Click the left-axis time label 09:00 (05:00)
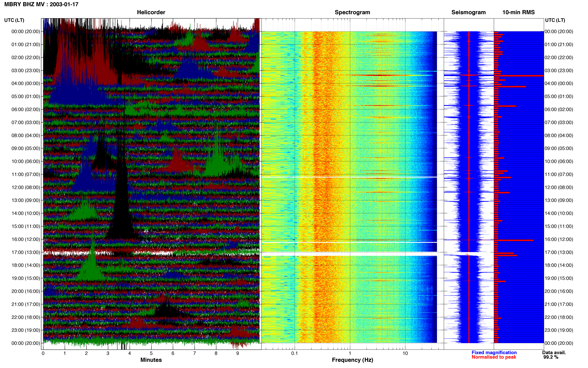588x368 pixels. (x=26, y=148)
